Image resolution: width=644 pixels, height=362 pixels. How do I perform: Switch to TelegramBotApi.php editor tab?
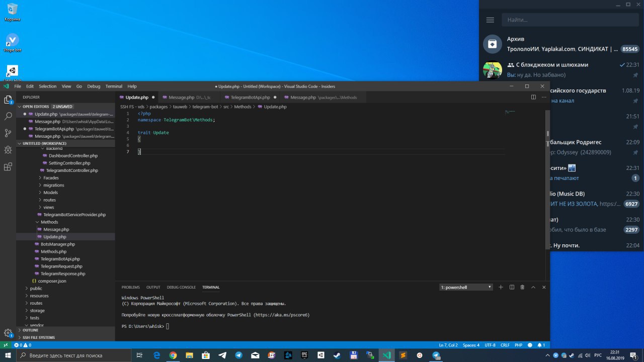(250, 97)
